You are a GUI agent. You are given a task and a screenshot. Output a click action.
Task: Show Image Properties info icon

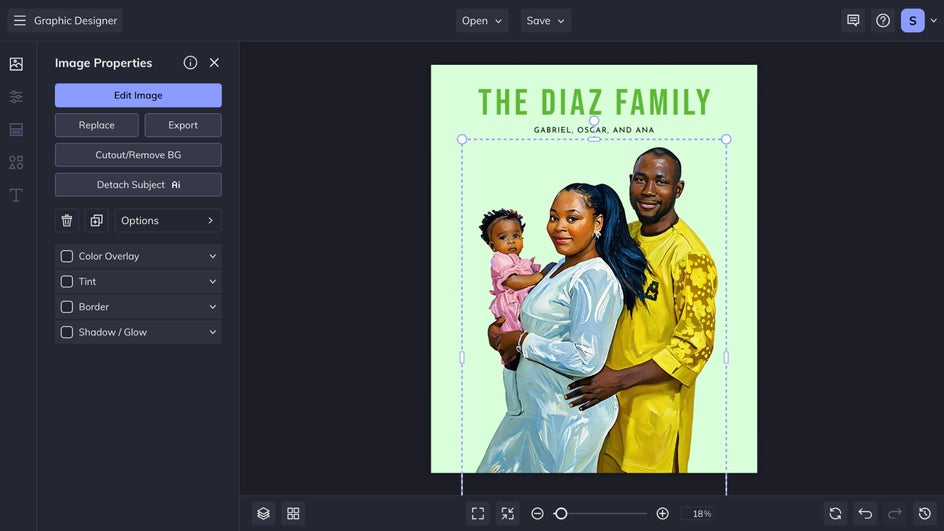pyautogui.click(x=190, y=63)
